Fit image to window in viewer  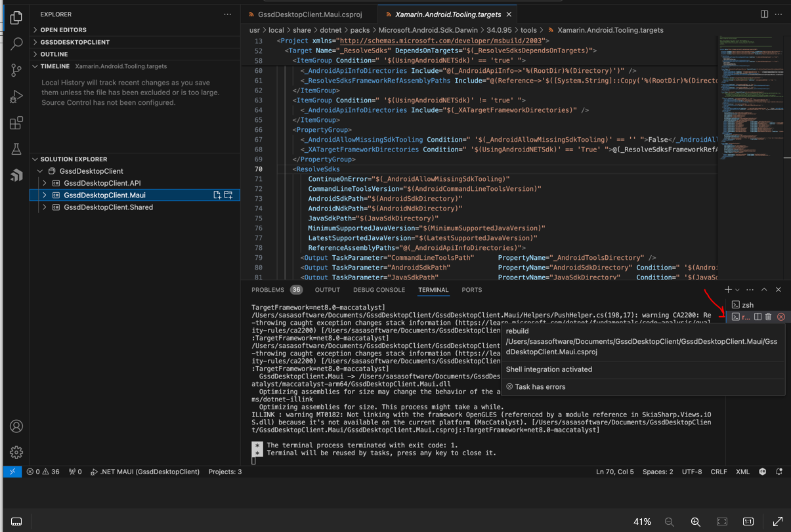click(722, 522)
